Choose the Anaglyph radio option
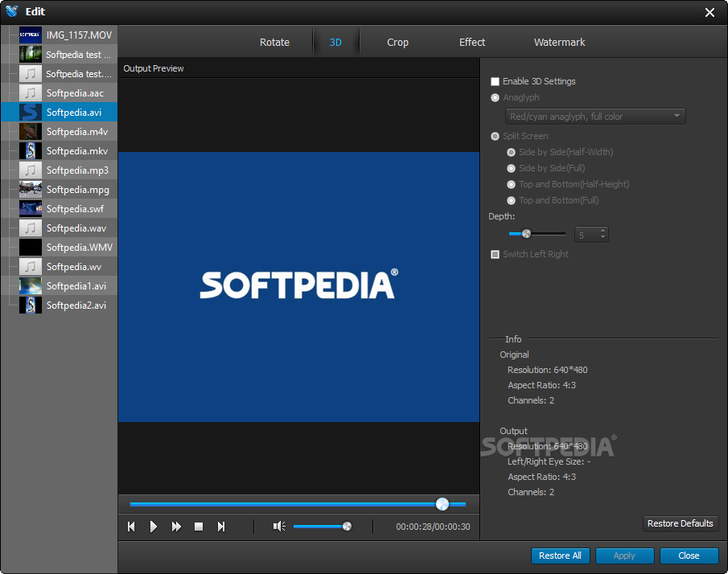728x574 pixels. (x=495, y=97)
